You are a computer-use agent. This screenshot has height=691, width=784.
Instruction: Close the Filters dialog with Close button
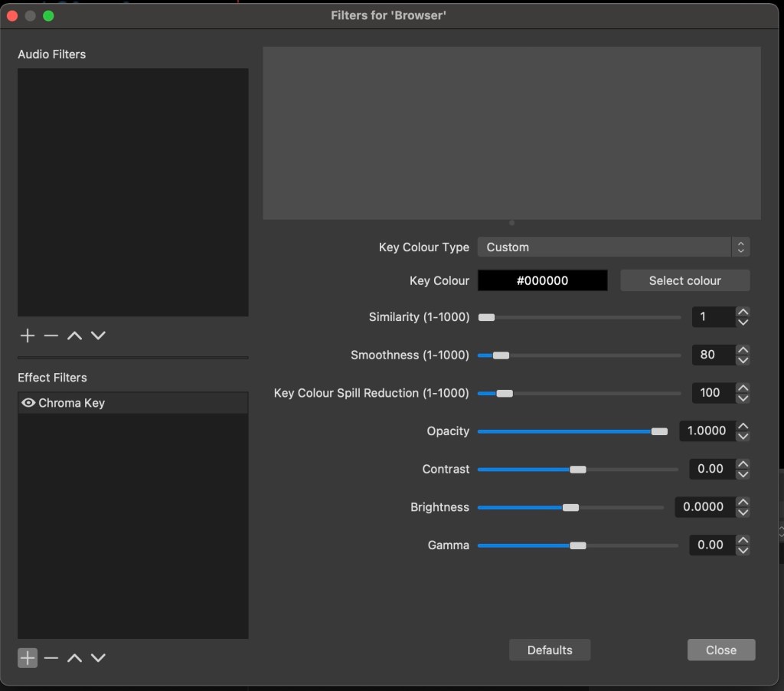click(x=720, y=650)
